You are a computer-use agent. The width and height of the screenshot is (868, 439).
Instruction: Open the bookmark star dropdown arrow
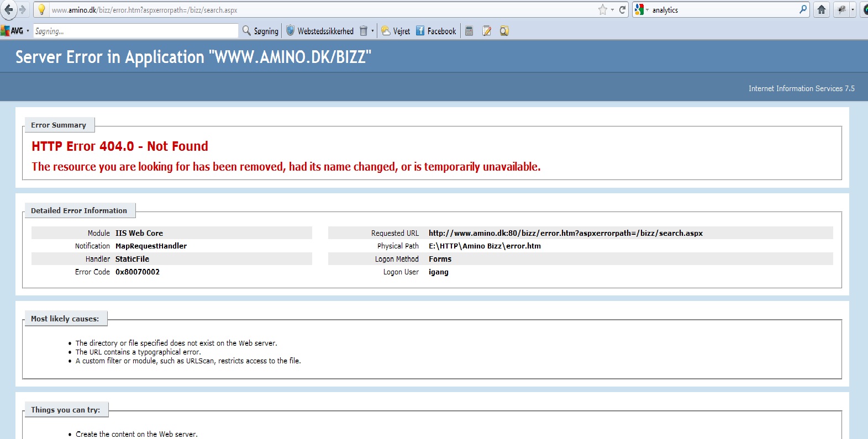coord(612,10)
